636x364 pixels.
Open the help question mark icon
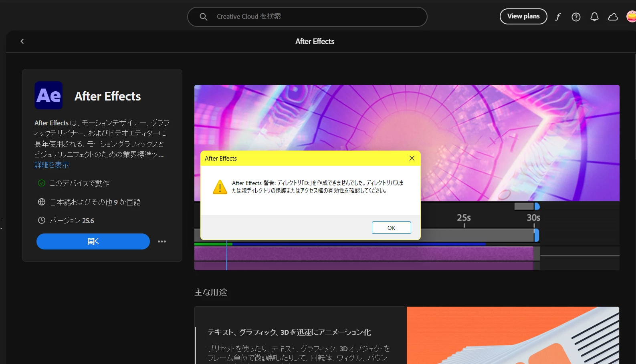(576, 17)
